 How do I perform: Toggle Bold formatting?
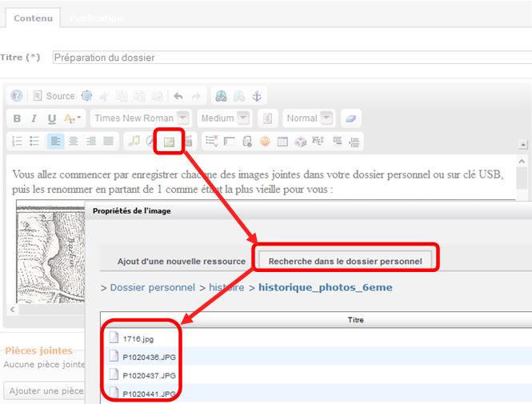[x=18, y=118]
